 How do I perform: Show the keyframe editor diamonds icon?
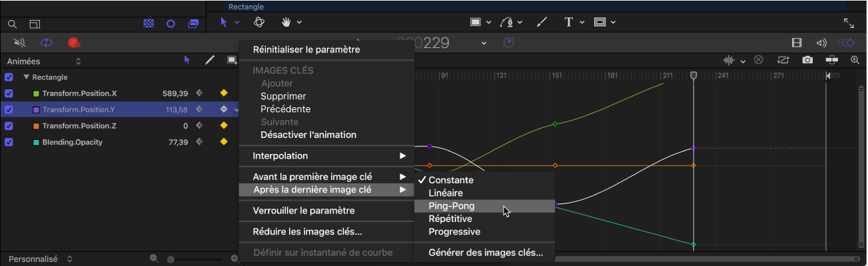[x=846, y=43]
